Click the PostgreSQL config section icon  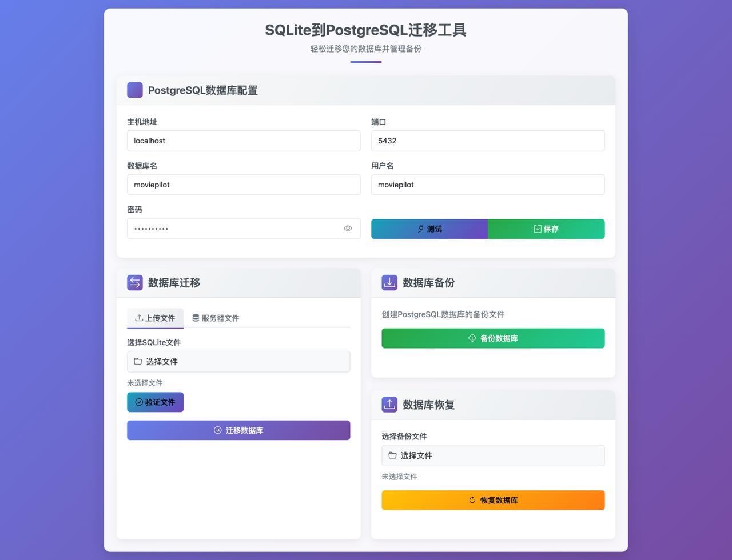coord(135,90)
